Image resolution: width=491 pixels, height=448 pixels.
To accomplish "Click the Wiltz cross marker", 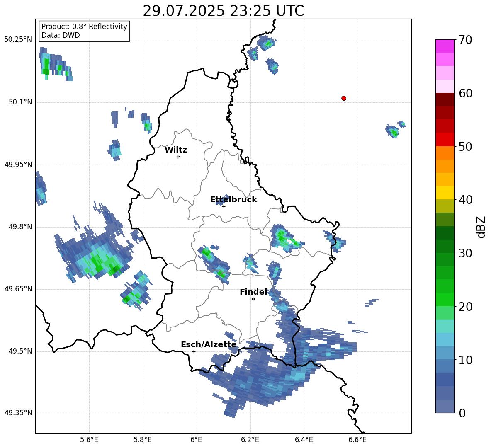I will [178, 157].
